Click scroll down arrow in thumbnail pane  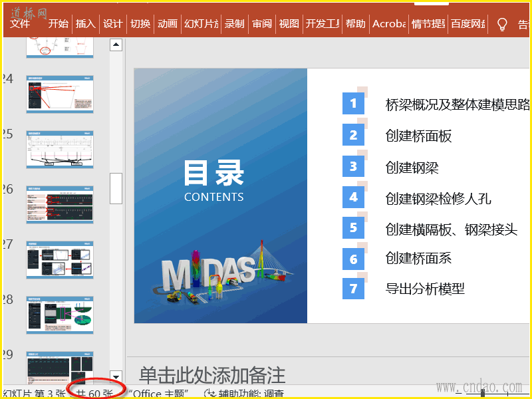(x=116, y=376)
